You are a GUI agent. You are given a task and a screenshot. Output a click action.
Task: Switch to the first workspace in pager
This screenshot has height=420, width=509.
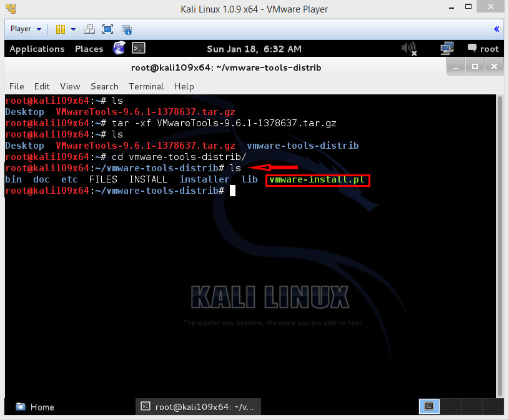tap(429, 406)
